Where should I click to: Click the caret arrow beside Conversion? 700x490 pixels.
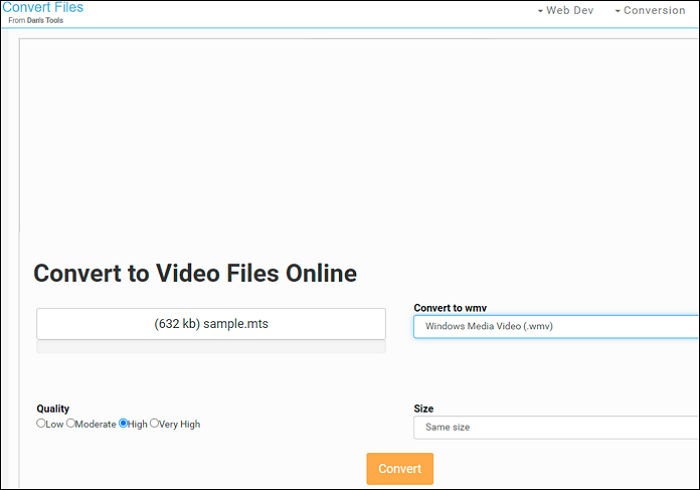[x=617, y=11]
